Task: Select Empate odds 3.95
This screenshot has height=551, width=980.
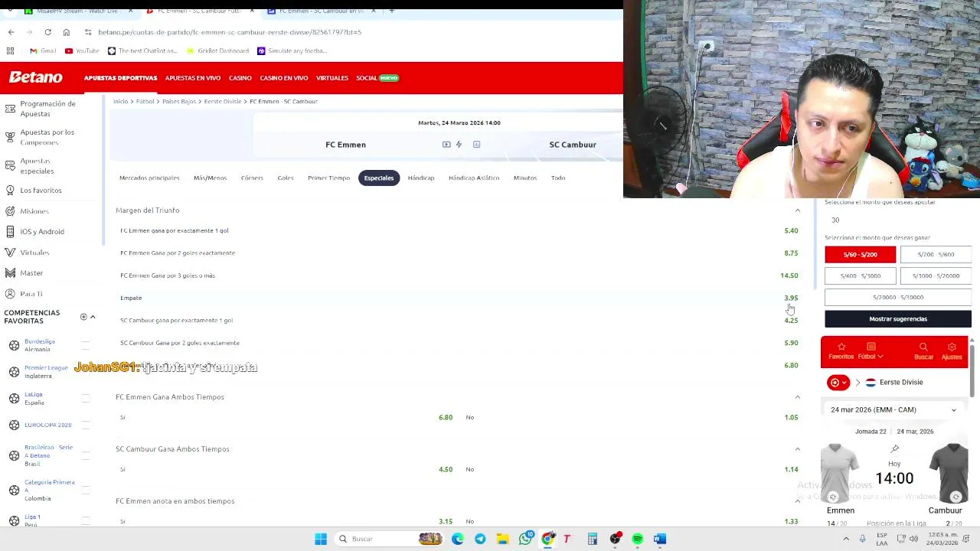Action: (x=791, y=298)
